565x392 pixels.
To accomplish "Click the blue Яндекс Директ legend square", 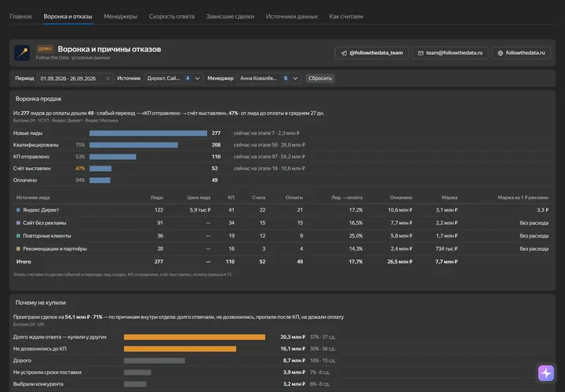I will click(x=18, y=210).
